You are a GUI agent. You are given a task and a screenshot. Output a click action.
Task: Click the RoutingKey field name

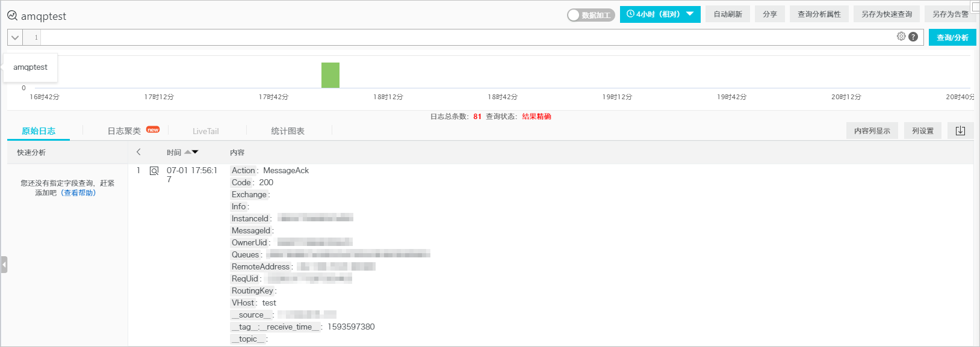[x=253, y=290]
